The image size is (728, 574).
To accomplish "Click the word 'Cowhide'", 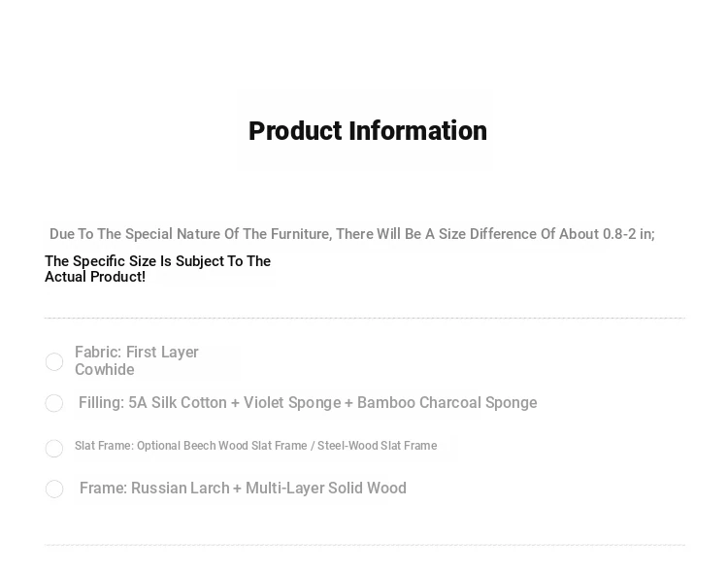I will pos(105,370).
